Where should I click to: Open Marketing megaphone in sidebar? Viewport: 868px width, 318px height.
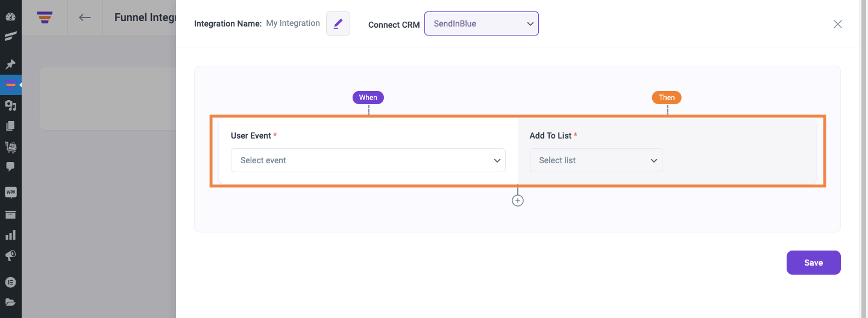click(x=10, y=255)
